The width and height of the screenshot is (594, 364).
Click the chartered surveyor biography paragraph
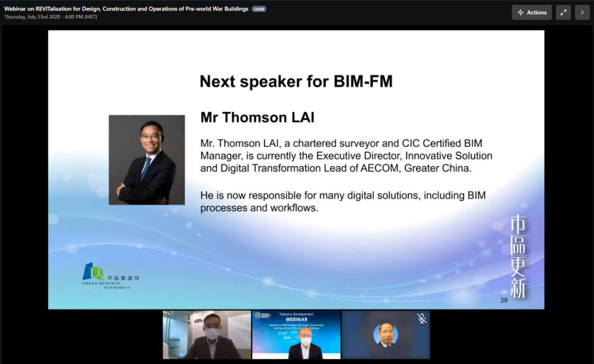click(346, 156)
